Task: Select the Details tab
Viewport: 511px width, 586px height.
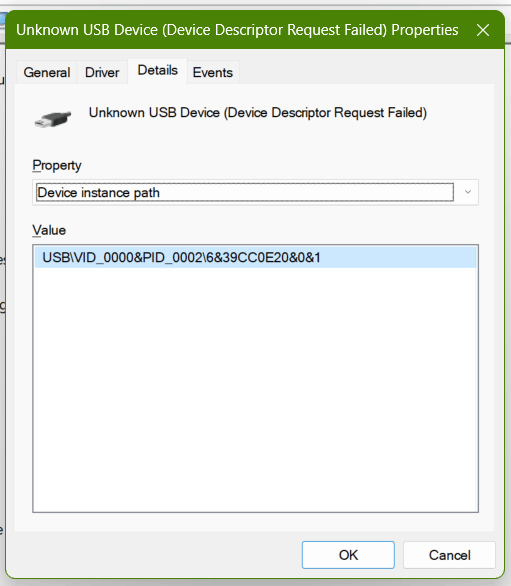Action: [x=157, y=70]
